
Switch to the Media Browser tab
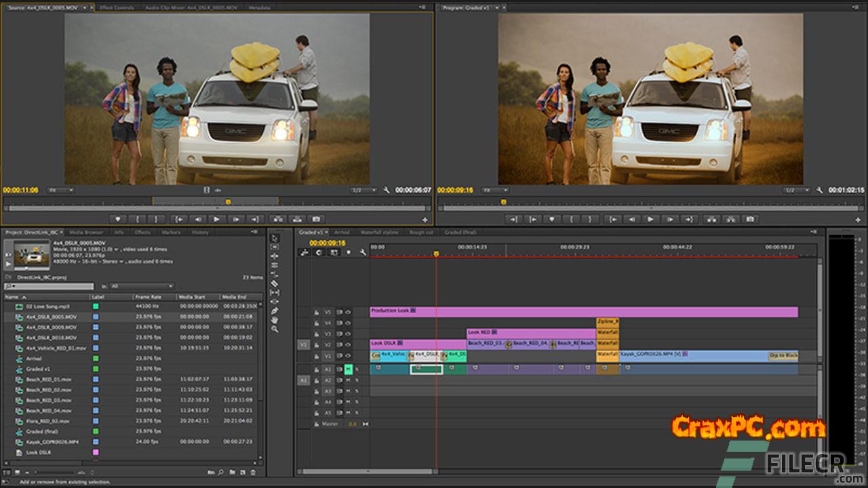[x=86, y=232]
